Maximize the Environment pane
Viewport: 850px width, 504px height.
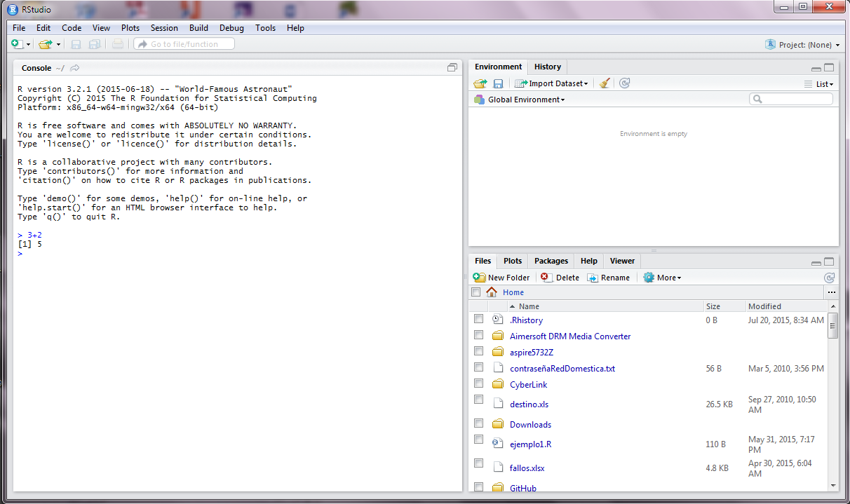coord(829,68)
